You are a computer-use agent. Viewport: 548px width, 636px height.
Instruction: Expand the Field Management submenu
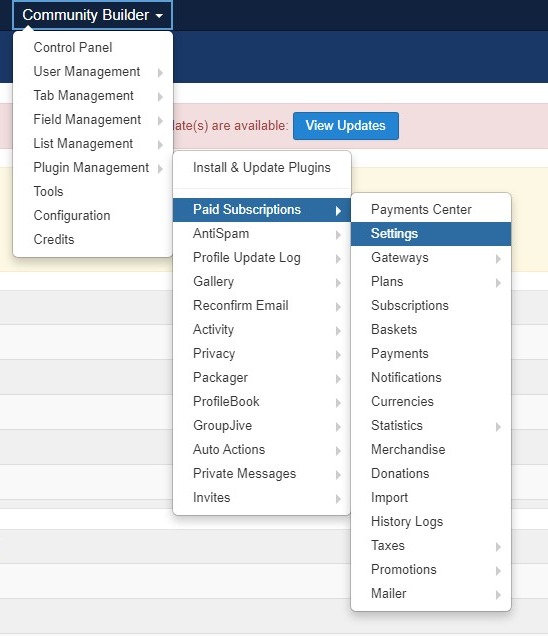click(x=93, y=119)
